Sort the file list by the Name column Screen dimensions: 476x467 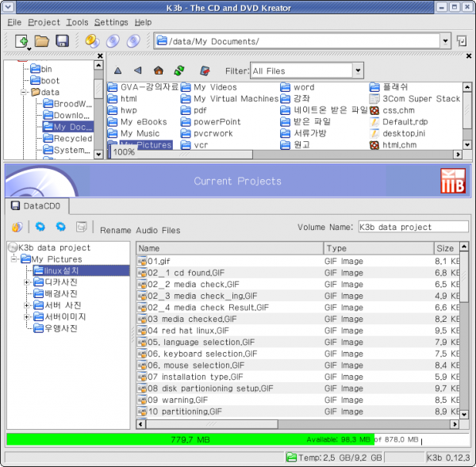pos(230,248)
